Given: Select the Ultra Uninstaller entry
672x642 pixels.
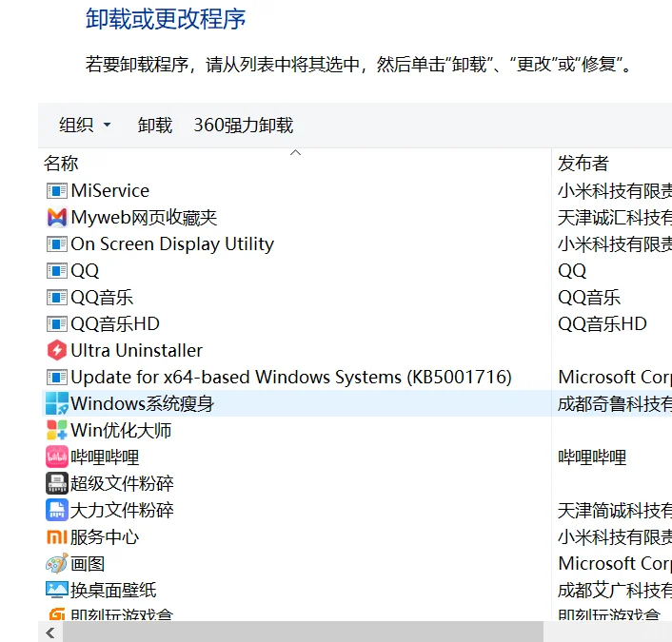Looking at the screenshot, I should pyautogui.click(x=137, y=350).
